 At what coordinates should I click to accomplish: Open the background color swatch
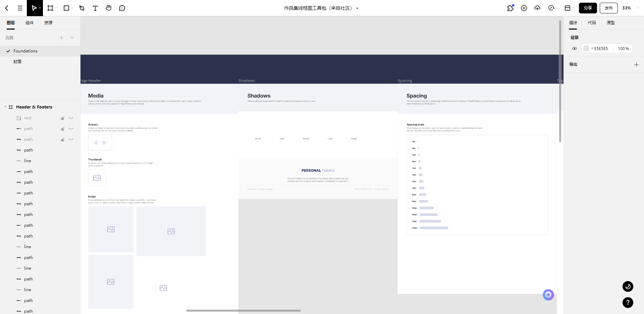[x=586, y=49]
